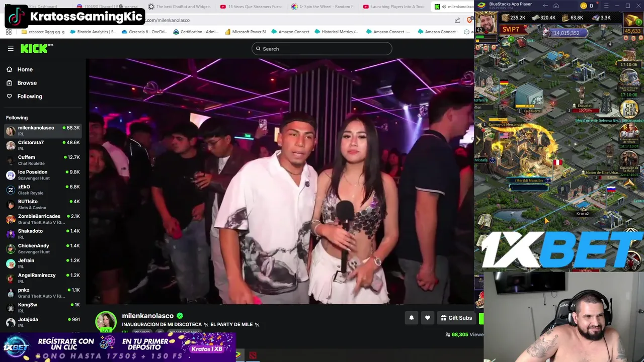Click the live stream video player

[280, 181]
